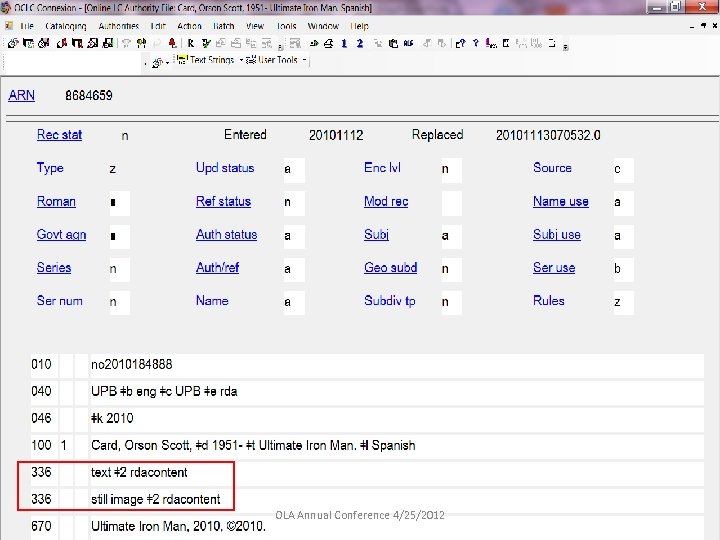Click the blue AUF text icon in toolbar
The image size is (720, 540).
pos(408,43)
